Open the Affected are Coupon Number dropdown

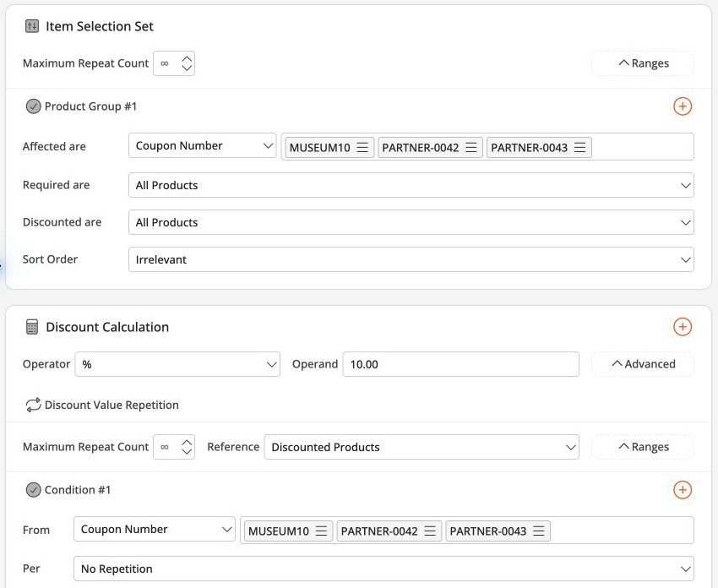coord(202,145)
